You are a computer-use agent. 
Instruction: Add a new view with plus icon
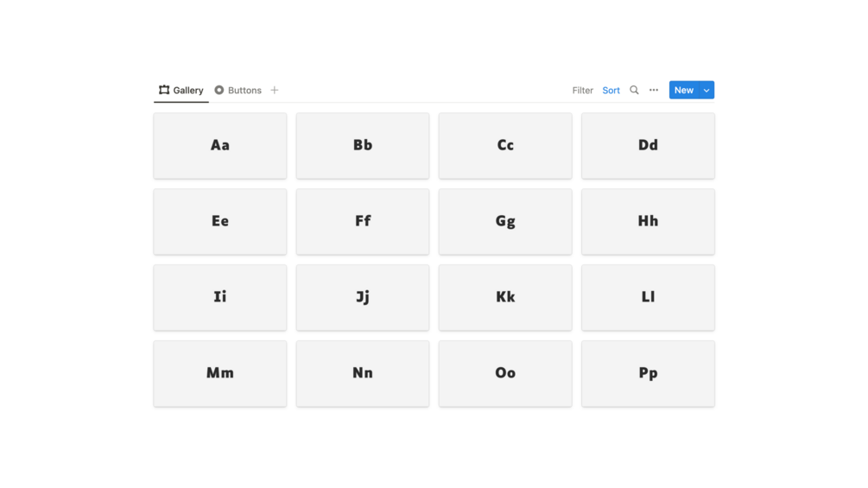[275, 90]
